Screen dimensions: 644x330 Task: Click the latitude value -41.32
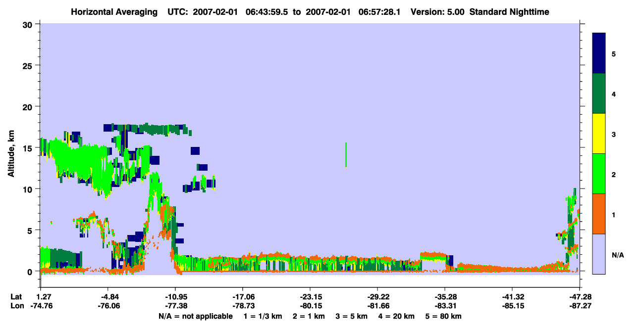click(x=512, y=297)
